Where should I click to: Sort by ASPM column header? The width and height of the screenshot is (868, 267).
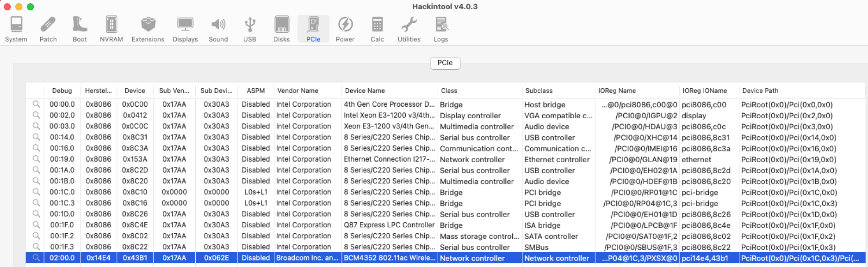coord(255,91)
